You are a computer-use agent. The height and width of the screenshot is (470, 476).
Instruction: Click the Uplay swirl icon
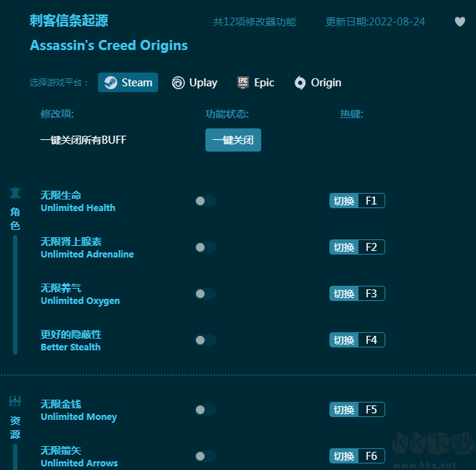tap(178, 83)
